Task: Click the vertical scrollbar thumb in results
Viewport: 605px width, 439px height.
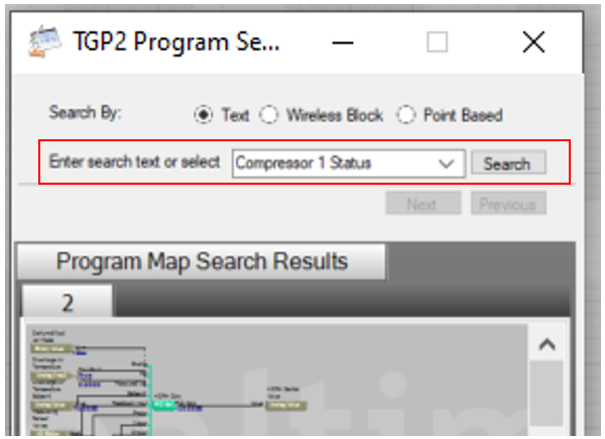Action: point(547,395)
